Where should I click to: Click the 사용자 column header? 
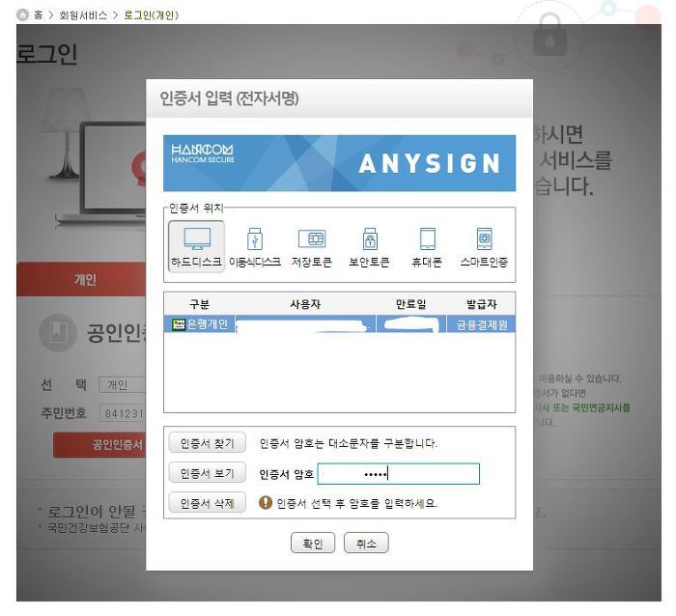tap(305, 304)
